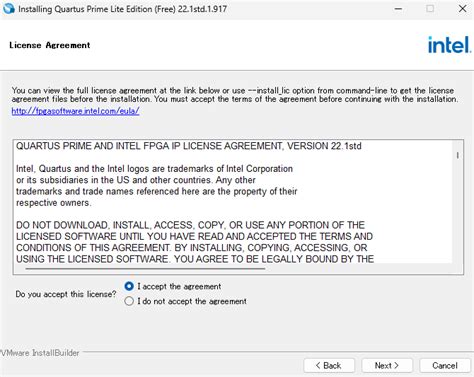Open the fpgasoftware.intel.com/eula link
The width and height of the screenshot is (474, 377).
point(75,111)
